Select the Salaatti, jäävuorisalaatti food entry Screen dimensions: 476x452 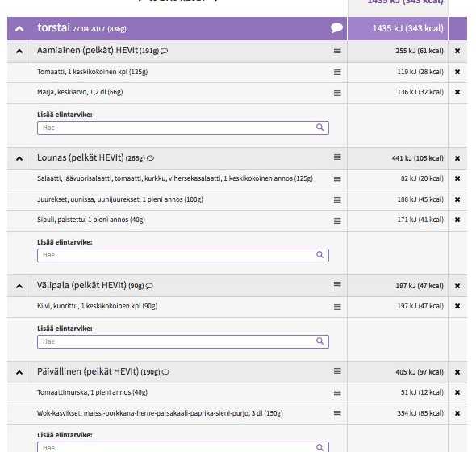(175, 178)
